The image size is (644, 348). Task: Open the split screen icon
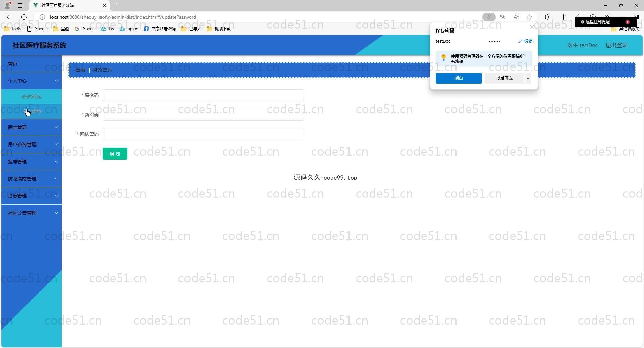coord(563,17)
